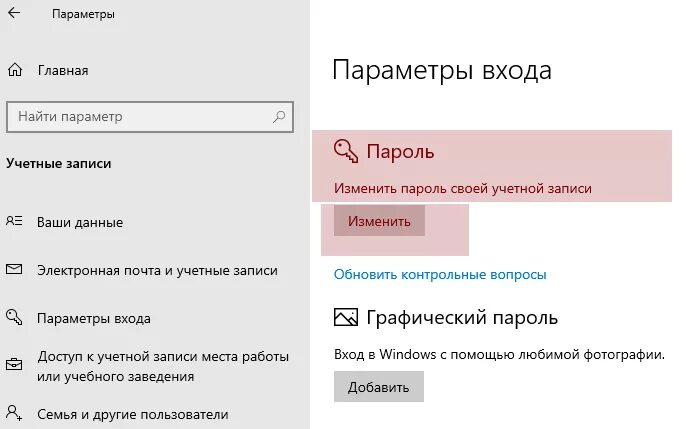
Task: Click the person card icon for Ваши данные
Action: click(14, 221)
